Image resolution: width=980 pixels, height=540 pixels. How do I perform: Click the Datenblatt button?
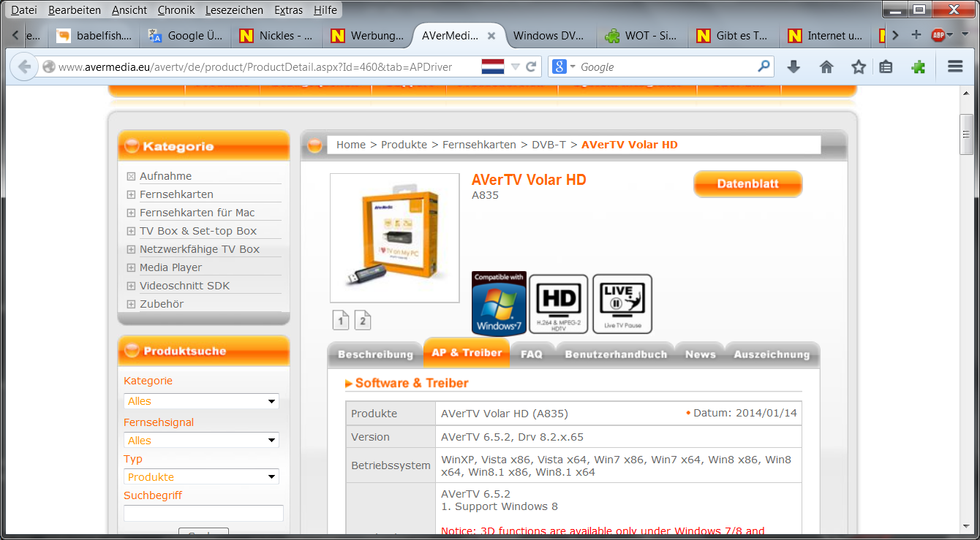click(748, 184)
